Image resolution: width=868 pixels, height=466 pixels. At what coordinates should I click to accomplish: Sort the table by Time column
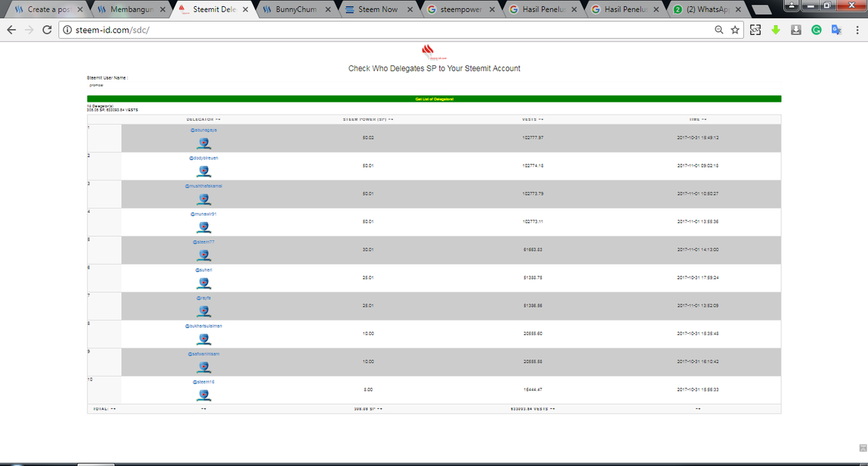click(698, 119)
